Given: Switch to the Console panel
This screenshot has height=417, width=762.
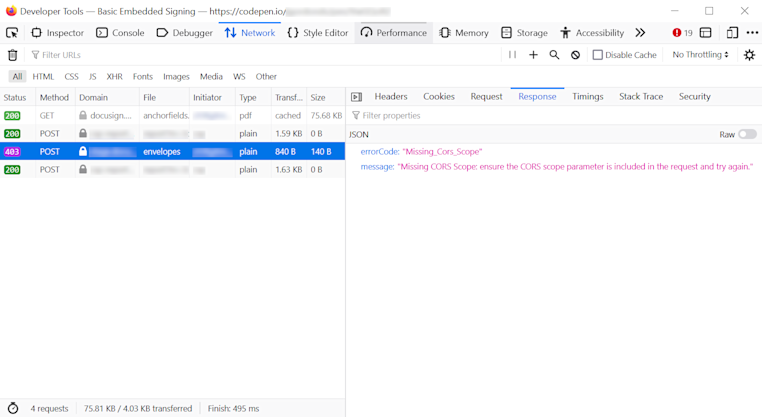Looking at the screenshot, I should pos(120,33).
